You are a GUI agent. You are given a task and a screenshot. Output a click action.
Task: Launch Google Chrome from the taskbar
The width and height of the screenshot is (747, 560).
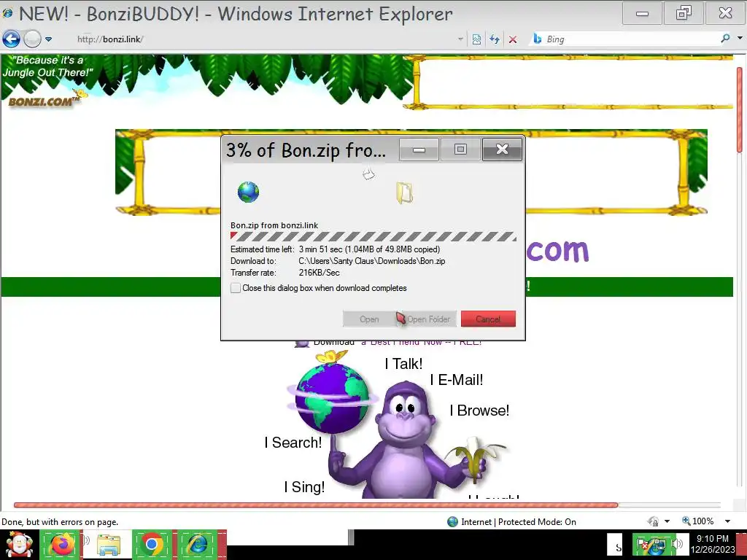click(x=152, y=544)
